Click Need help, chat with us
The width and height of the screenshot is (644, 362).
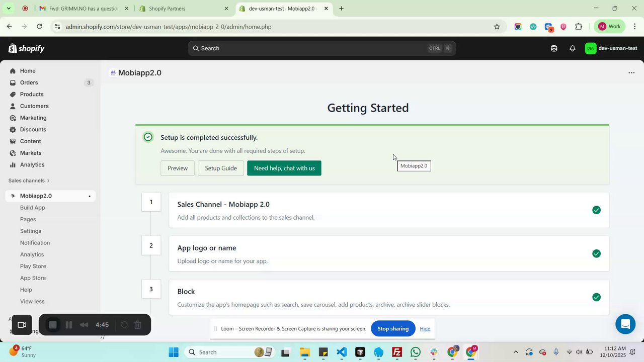284,168
